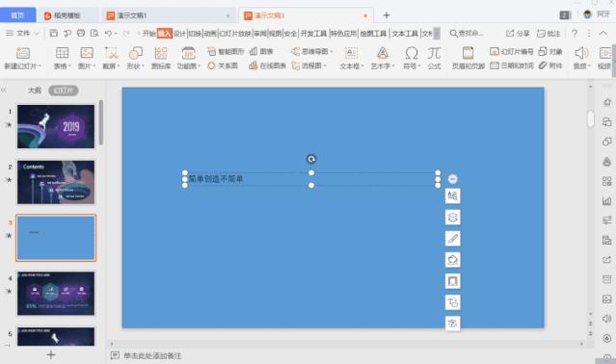Screen dimensions: 616x364
Task: Insert an 附件 attachment
Action: pos(550,65)
